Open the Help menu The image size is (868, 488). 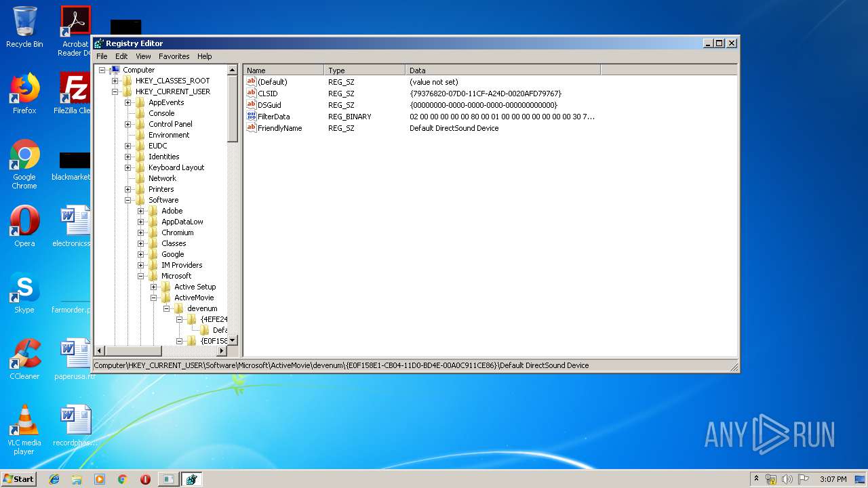(205, 56)
